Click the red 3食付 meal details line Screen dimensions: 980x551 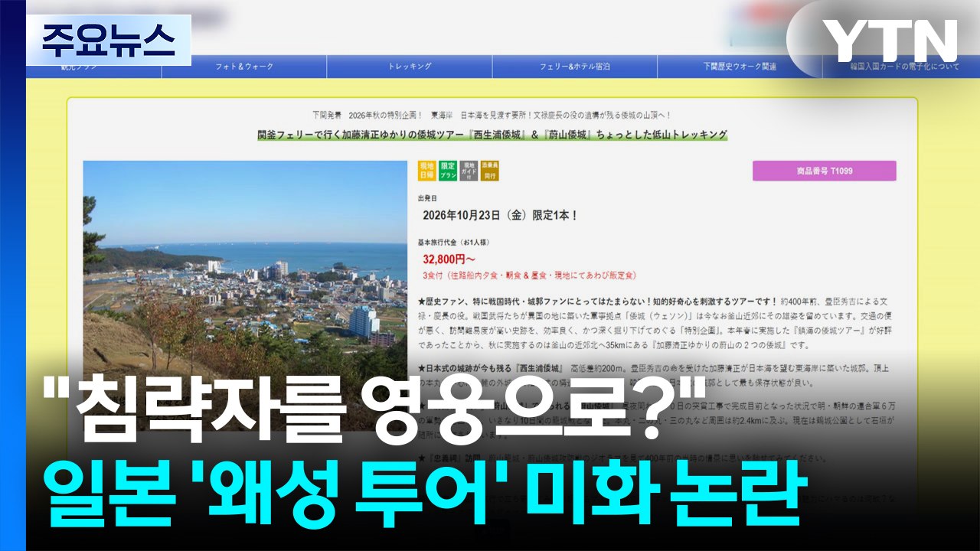(530, 275)
